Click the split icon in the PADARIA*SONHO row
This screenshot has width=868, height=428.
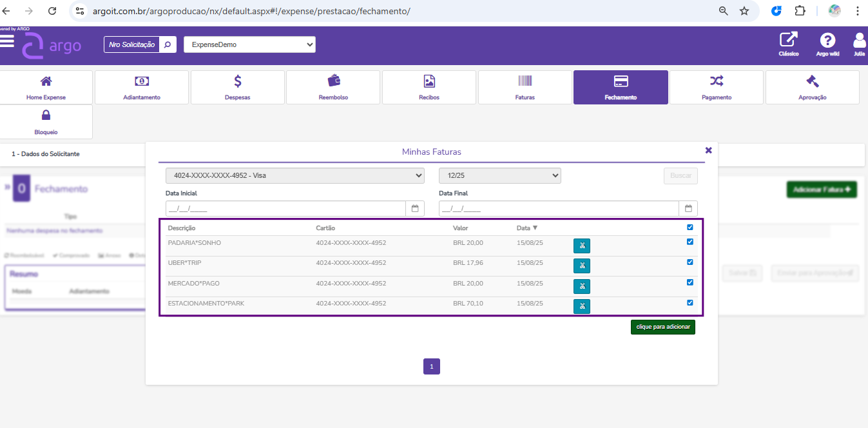581,246
